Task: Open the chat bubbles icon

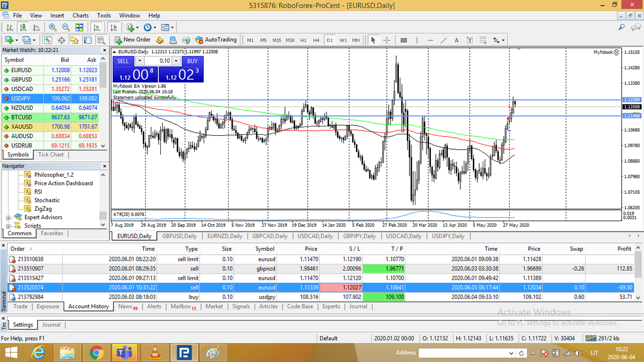Action: pyautogui.click(x=636, y=27)
